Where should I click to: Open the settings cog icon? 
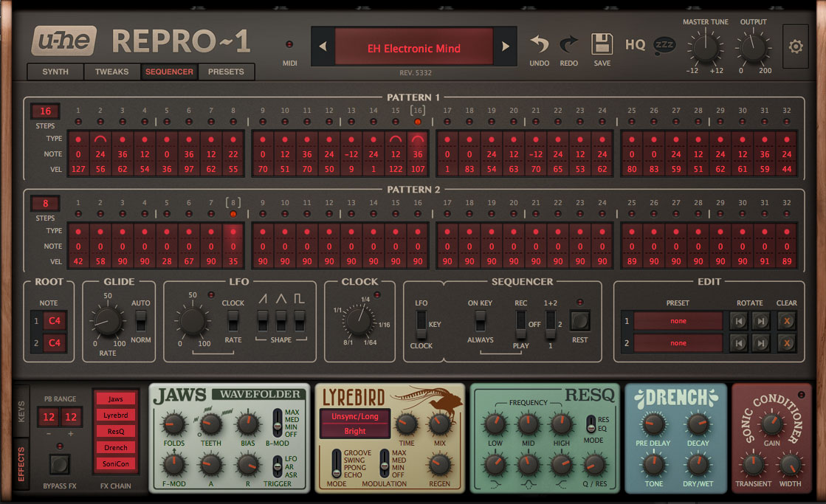point(796,46)
